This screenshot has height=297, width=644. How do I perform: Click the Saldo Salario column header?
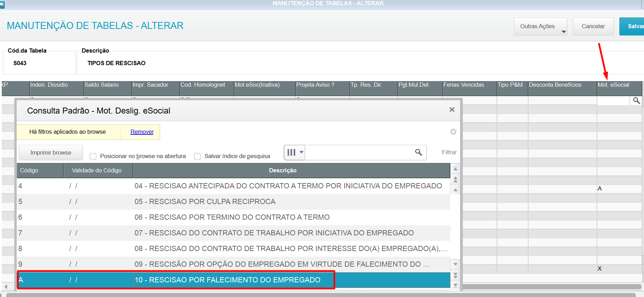107,88
